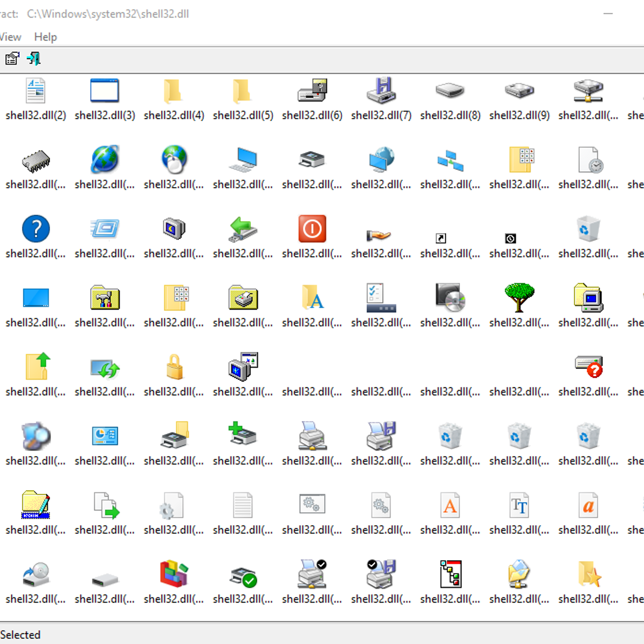Select the document icon shell32.dll(2)
This screenshot has height=644, width=644.
36,91
